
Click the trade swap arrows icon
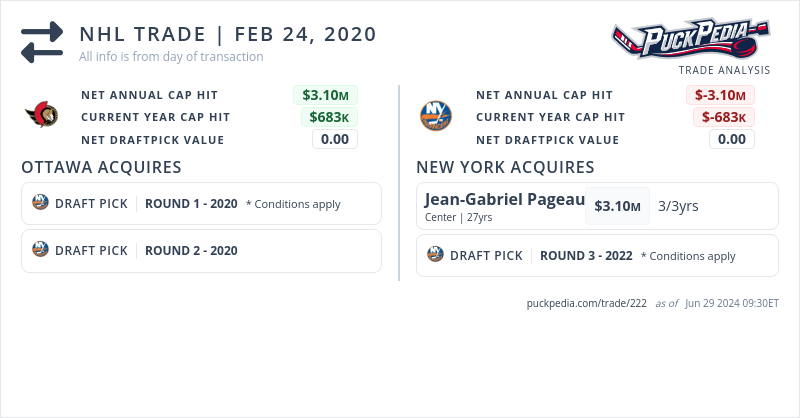point(42,42)
